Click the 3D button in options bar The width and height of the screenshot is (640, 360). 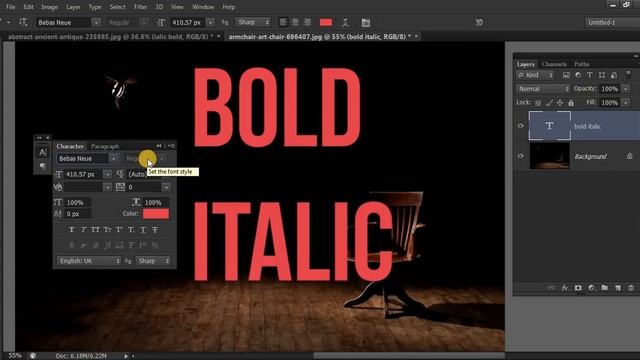(479, 22)
